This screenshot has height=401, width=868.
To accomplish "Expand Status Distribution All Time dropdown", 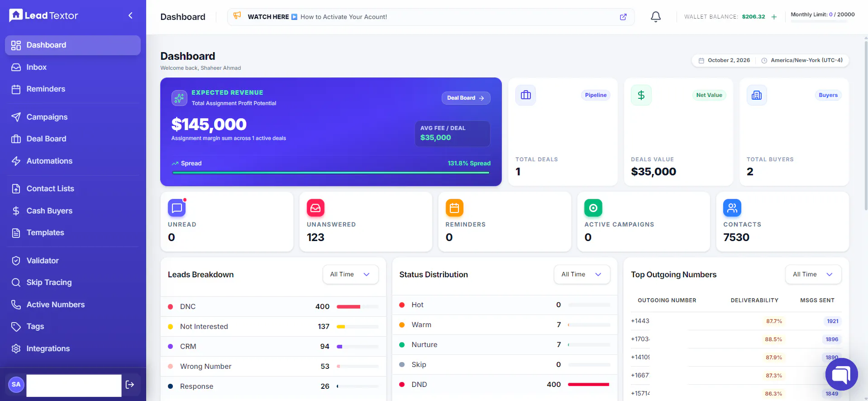I will tap(582, 275).
